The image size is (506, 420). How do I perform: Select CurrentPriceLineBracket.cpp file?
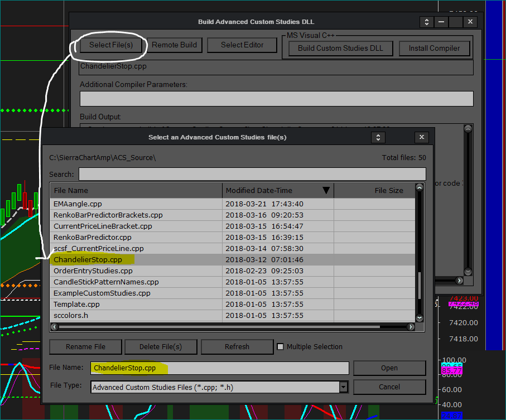[233, 226]
